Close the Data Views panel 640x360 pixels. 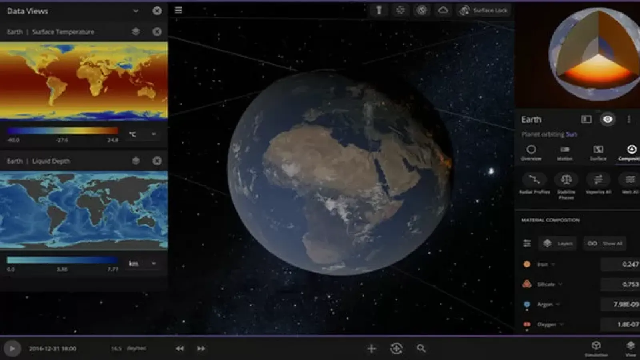[x=157, y=11]
